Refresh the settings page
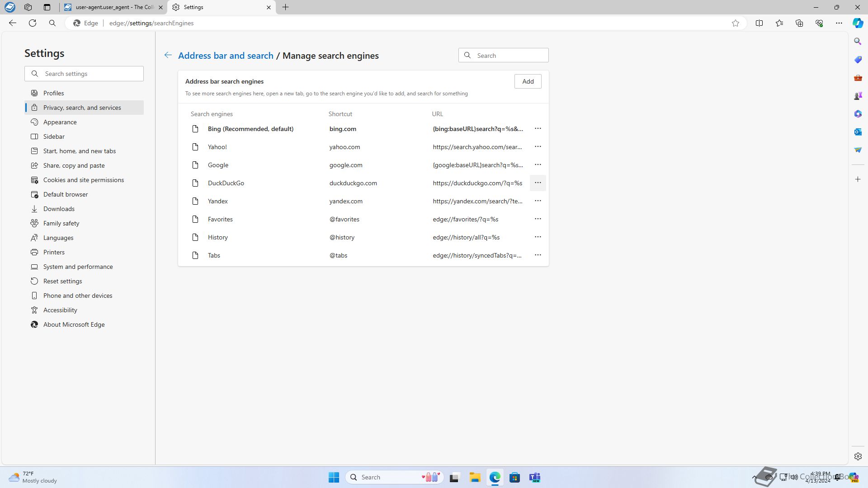 click(33, 23)
